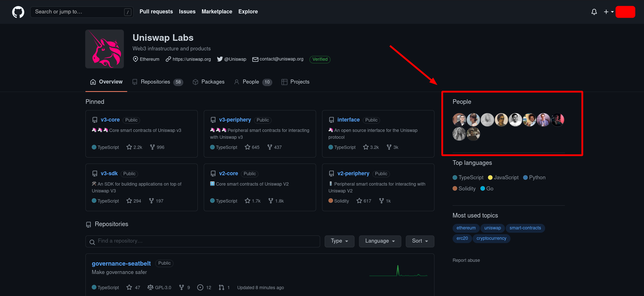The height and width of the screenshot is (296, 644).
Task: Click the Twitter @Uniswap handle icon
Action: 220,59
